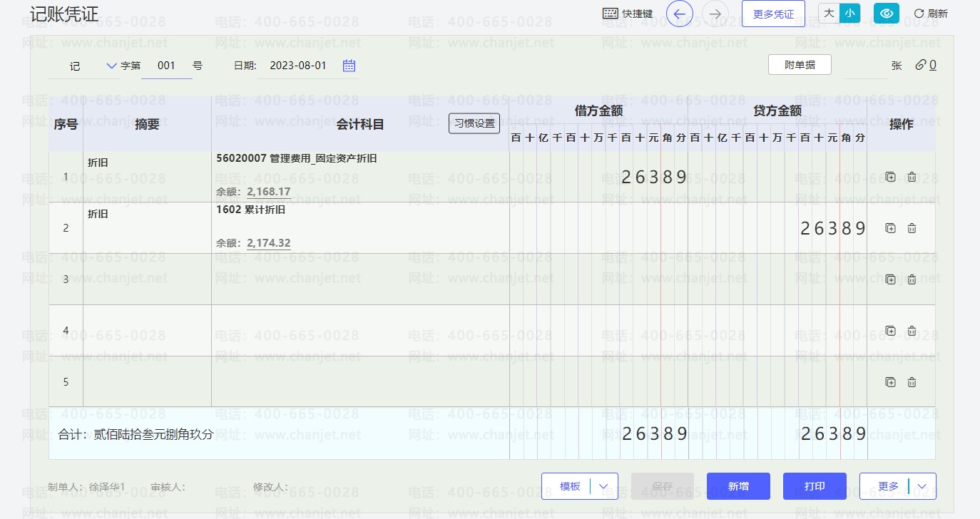Delete row 5 trash icon
Image resolution: width=980 pixels, height=519 pixels.
[912, 382]
